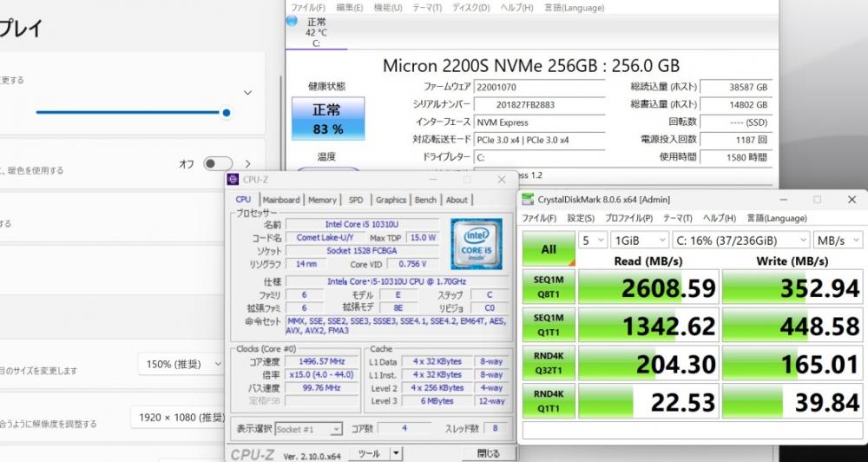The width and height of the screenshot is (868, 462).
Task: Open the 1GiB test size dropdown
Action: point(640,241)
